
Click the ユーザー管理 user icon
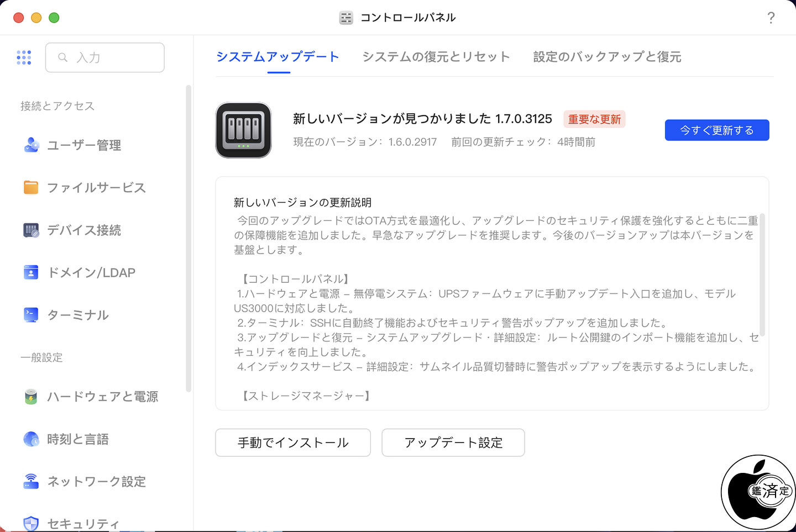coord(32,145)
